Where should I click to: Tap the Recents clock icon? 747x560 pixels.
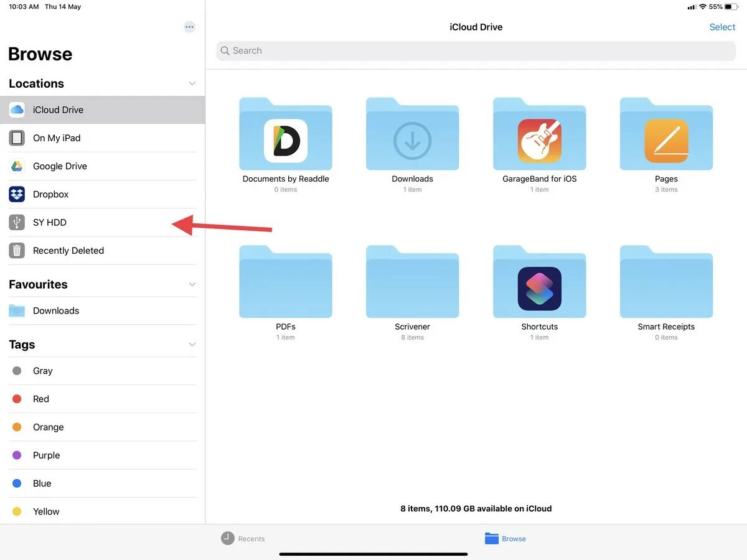point(228,538)
